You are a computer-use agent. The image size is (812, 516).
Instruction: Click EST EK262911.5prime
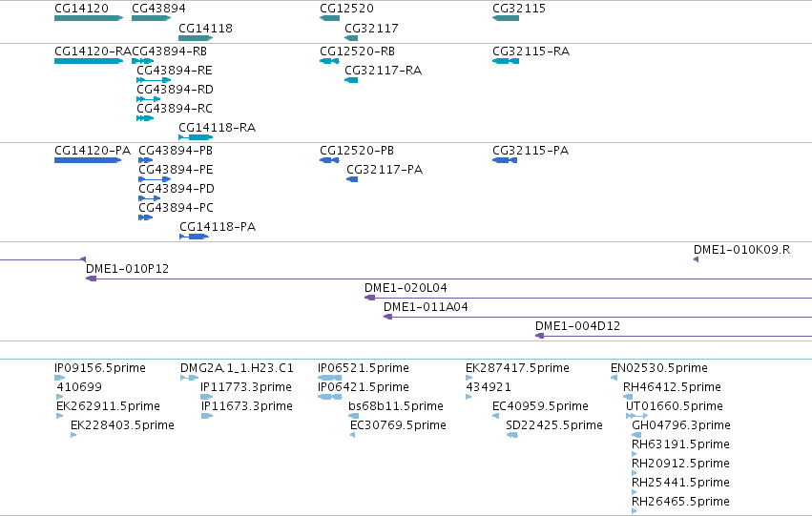[59, 416]
